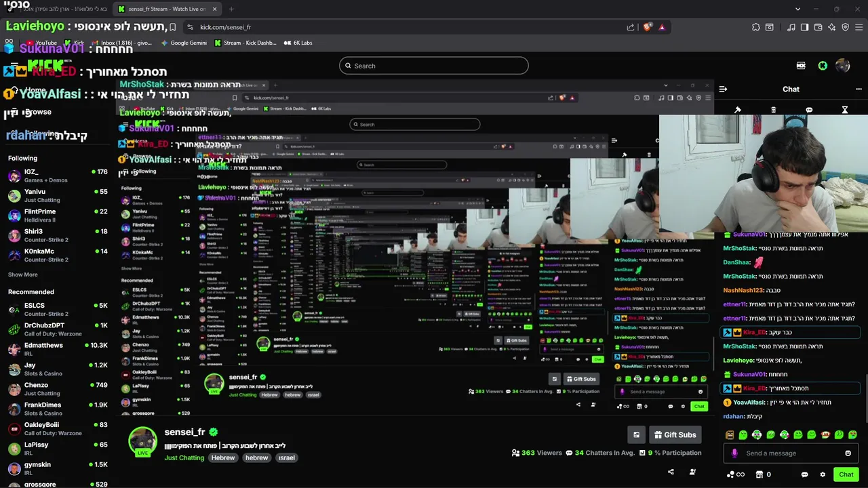Click the channel points infinity icon
The image size is (868, 488).
click(x=735, y=474)
